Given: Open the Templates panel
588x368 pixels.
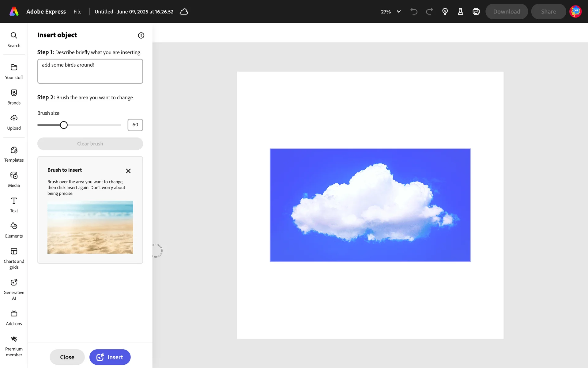Looking at the screenshot, I should 14,154.
